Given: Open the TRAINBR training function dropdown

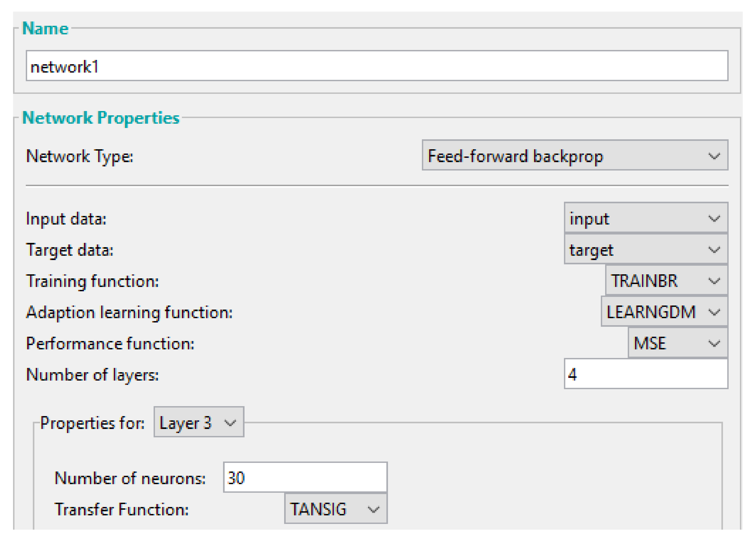Looking at the screenshot, I should coord(666,281).
